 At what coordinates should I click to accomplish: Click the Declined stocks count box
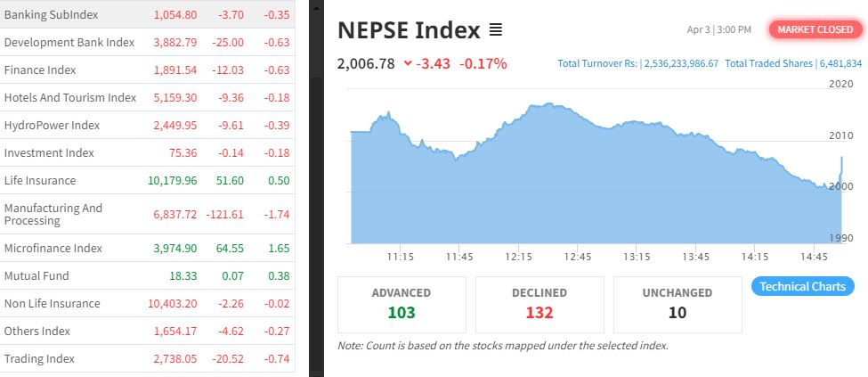(x=539, y=303)
